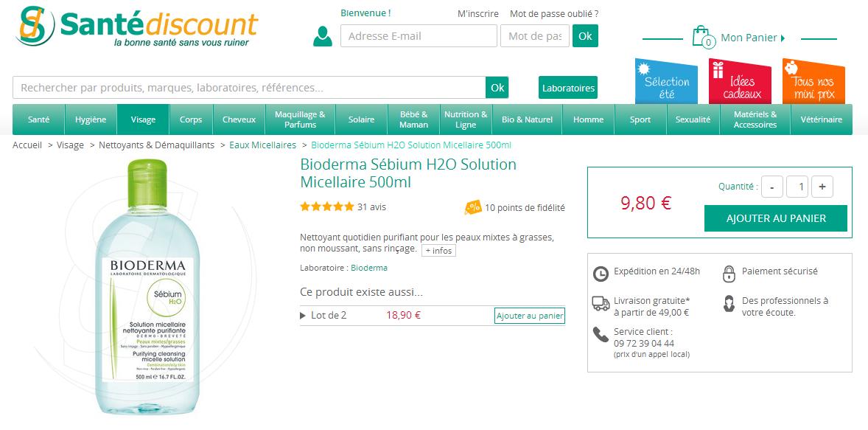Open the Eaux Micellaires breadcrumb link
The width and height of the screenshot is (868, 430).
pos(262,145)
